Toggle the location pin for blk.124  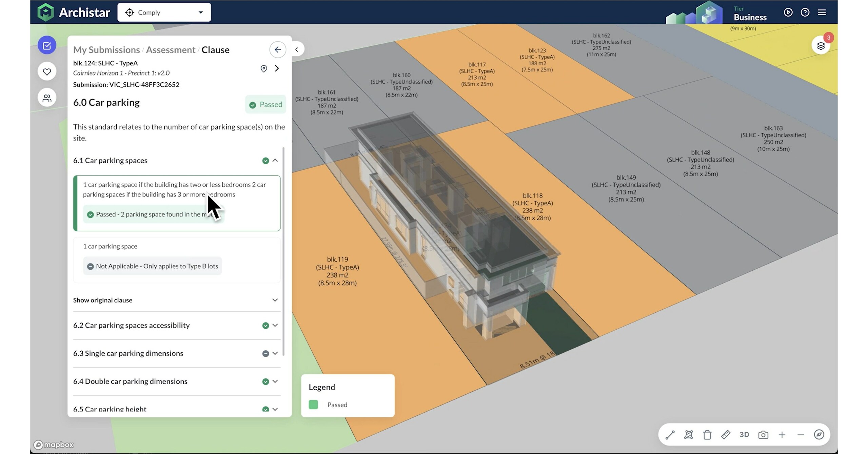tap(264, 68)
